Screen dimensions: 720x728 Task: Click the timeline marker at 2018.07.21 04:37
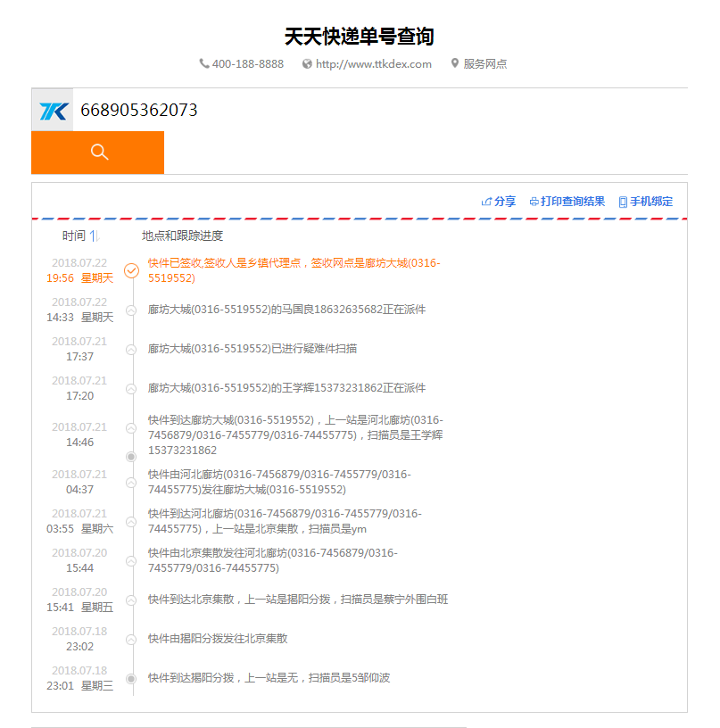click(x=131, y=483)
